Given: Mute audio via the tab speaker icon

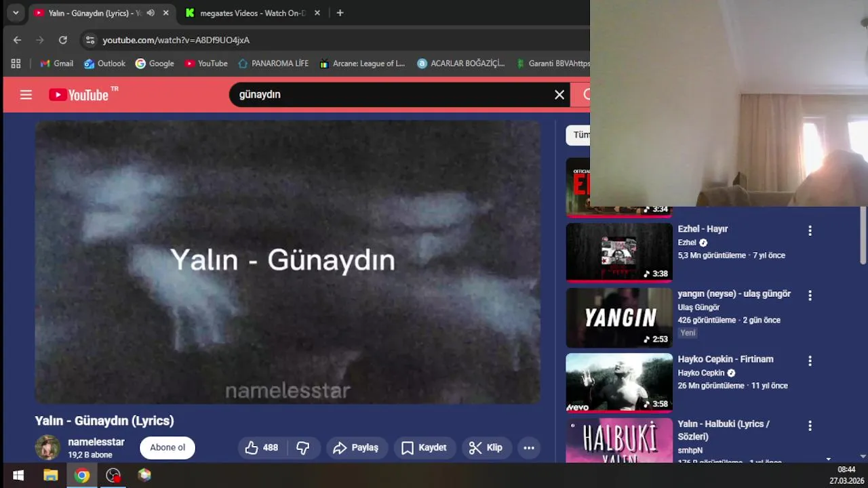Looking at the screenshot, I should pos(151,13).
